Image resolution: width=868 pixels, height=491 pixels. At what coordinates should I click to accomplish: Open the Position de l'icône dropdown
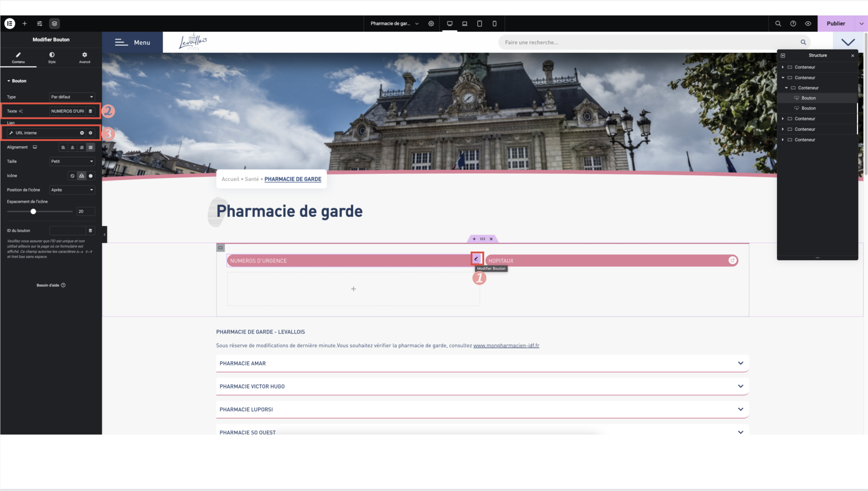pos(72,190)
